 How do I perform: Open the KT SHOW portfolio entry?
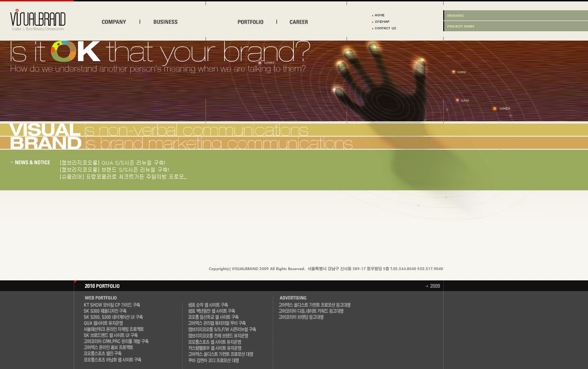[112, 305]
